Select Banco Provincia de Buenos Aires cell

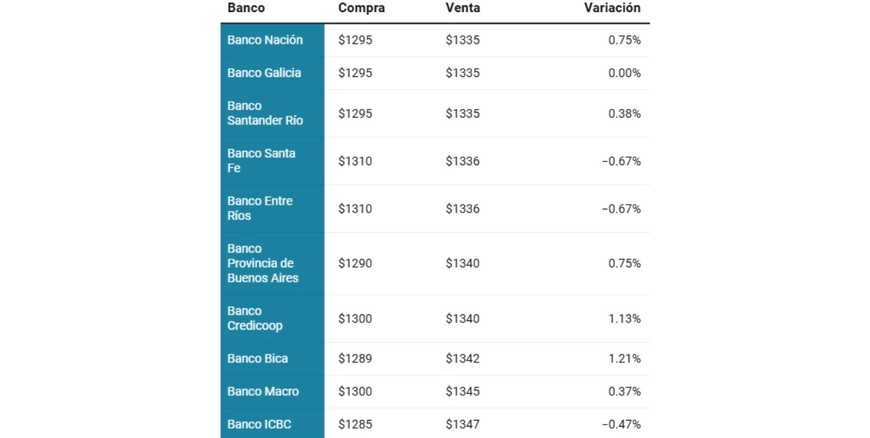[x=263, y=263]
